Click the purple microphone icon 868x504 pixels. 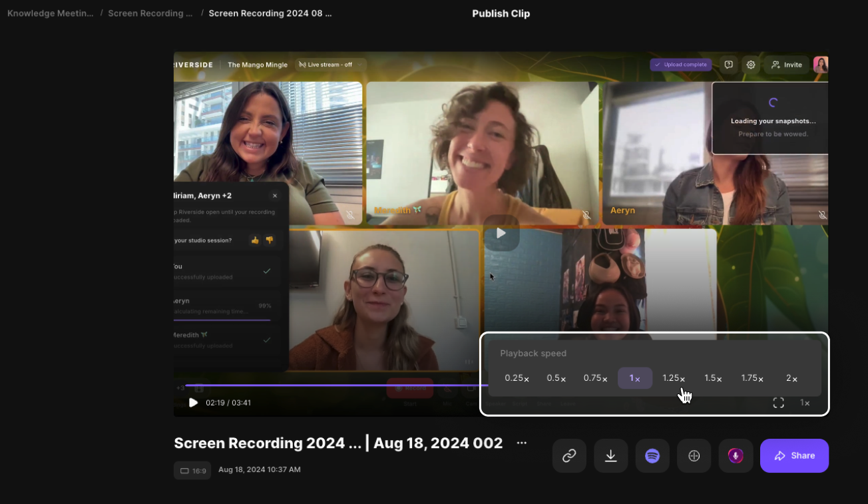tap(736, 456)
